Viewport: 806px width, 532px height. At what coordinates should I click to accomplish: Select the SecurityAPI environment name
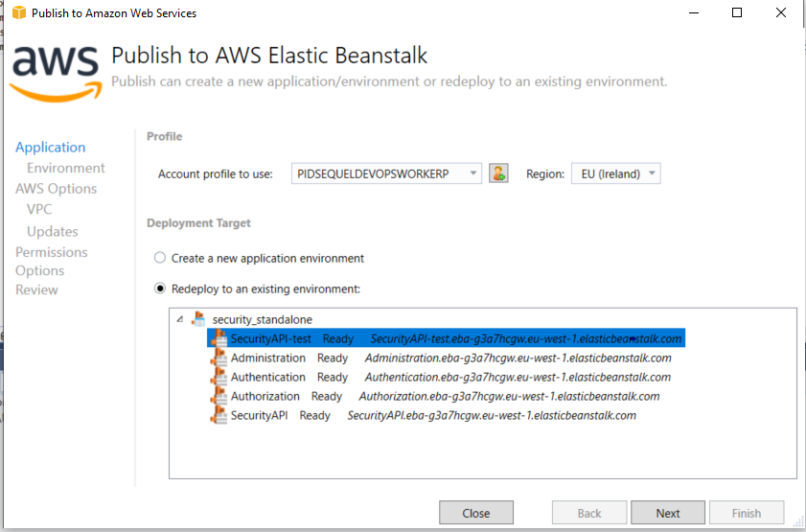pyautogui.click(x=259, y=415)
